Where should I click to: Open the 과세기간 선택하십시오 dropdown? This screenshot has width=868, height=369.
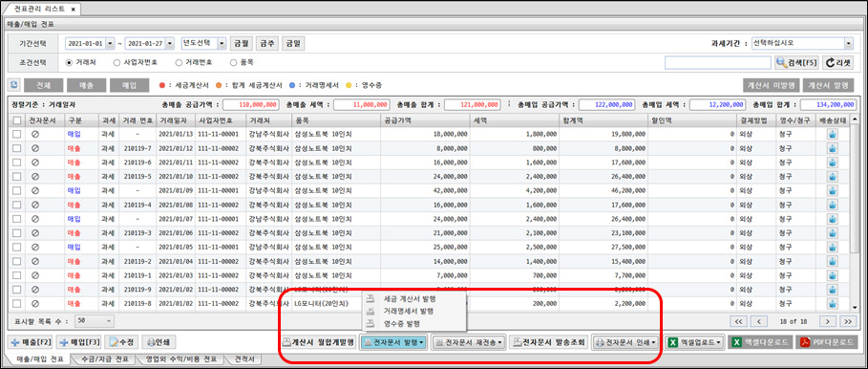[x=849, y=43]
